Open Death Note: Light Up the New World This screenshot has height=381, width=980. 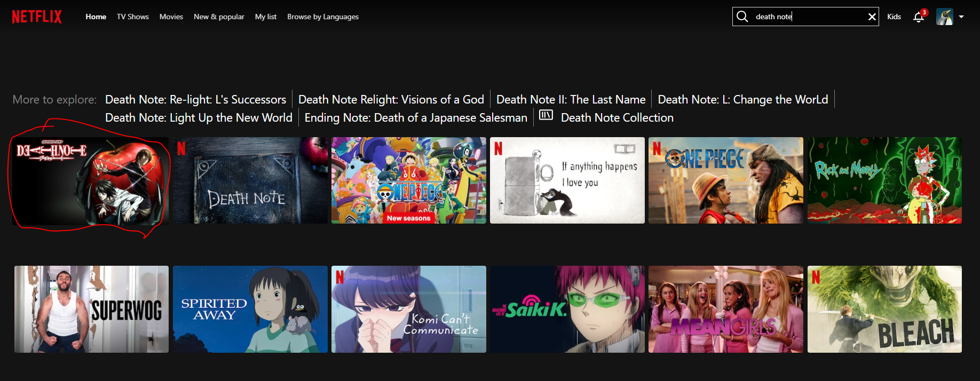coord(199,118)
